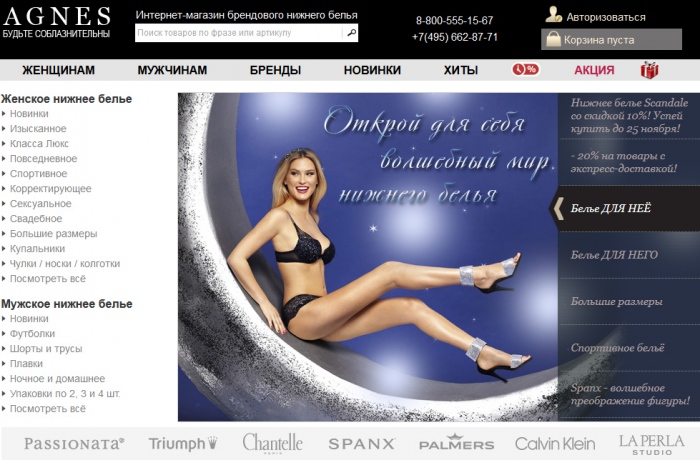Open the Chantelle brand logo
The width and height of the screenshot is (700, 460).
272,443
